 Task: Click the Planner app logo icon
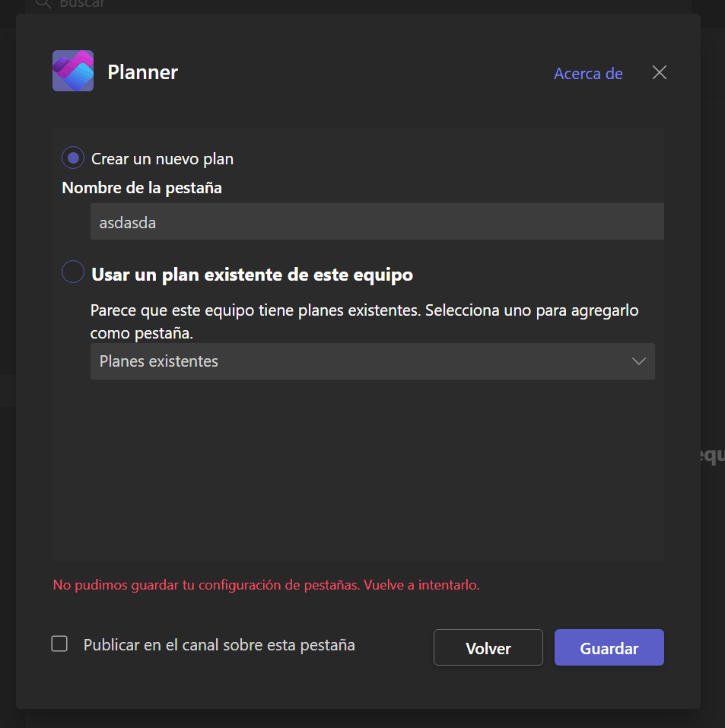click(x=73, y=71)
